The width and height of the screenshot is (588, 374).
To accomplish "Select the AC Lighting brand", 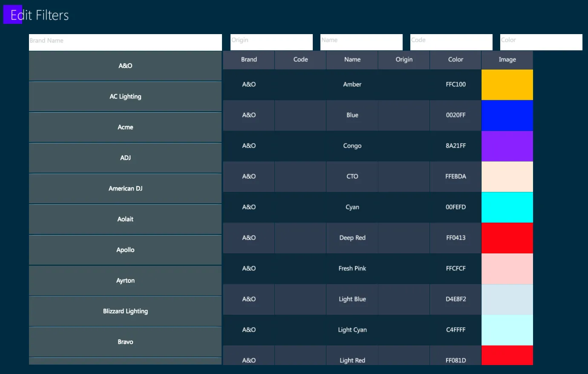I will 125,97.
